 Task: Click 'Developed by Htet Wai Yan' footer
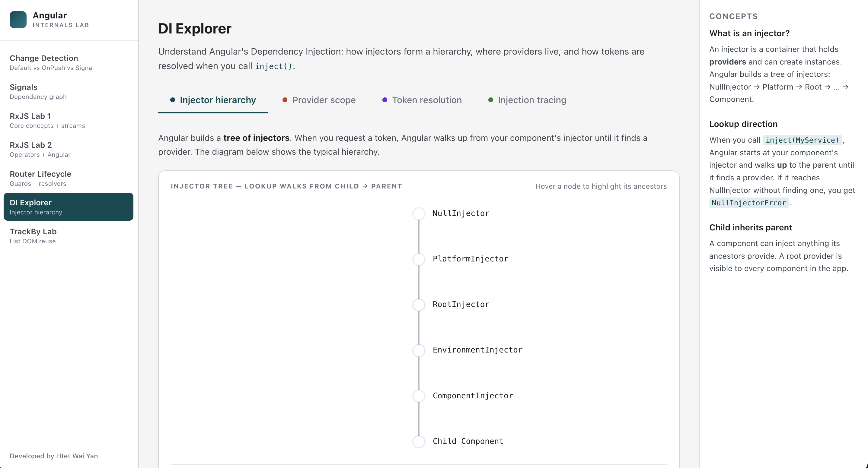pyautogui.click(x=54, y=456)
